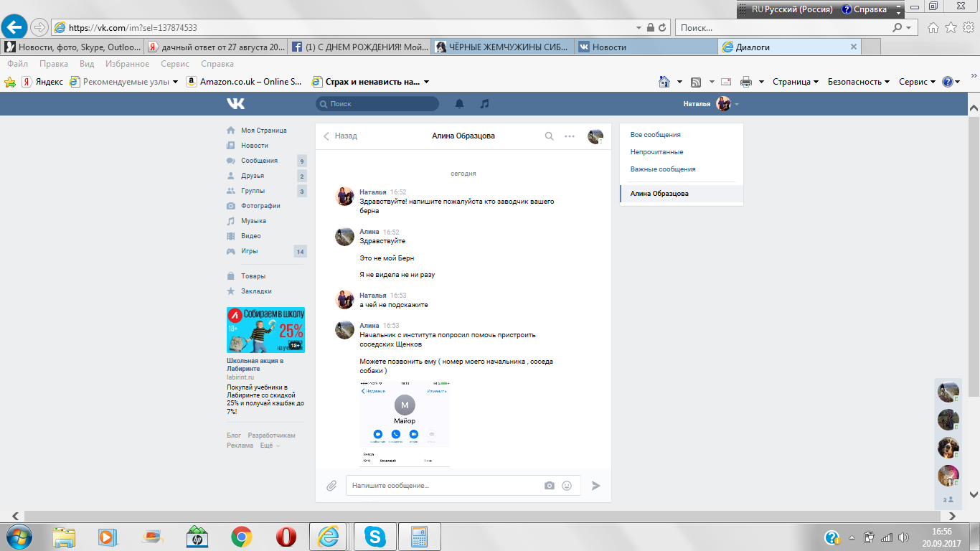Screen dimensions: 980x551
Task: Expand the Ещё footer menu
Action: tap(269, 446)
